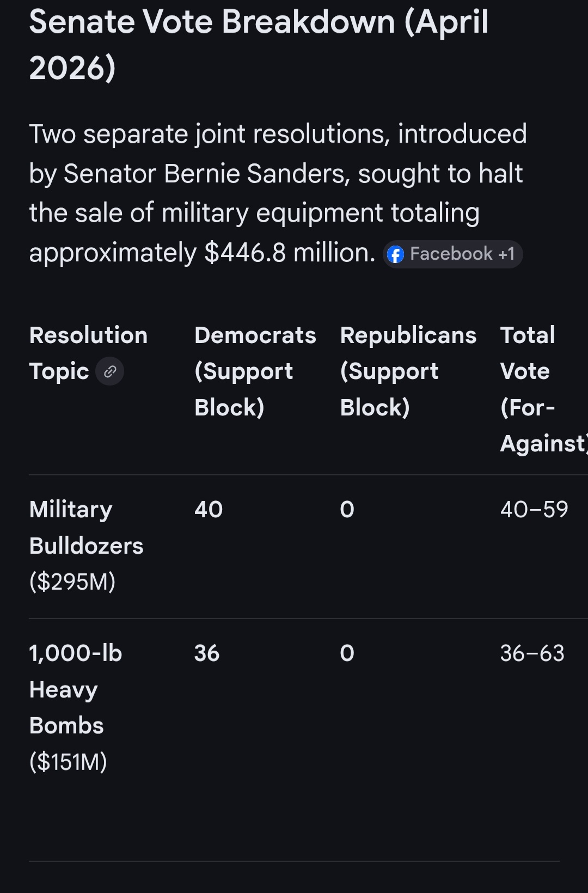
Task: Click the Total Vote column header
Action: click(x=539, y=389)
